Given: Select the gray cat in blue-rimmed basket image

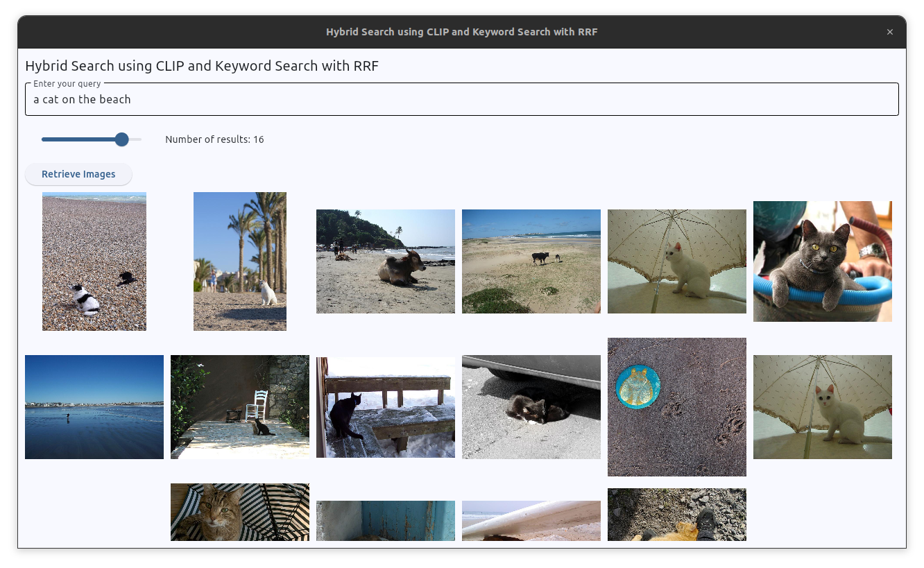Looking at the screenshot, I should tap(823, 261).
